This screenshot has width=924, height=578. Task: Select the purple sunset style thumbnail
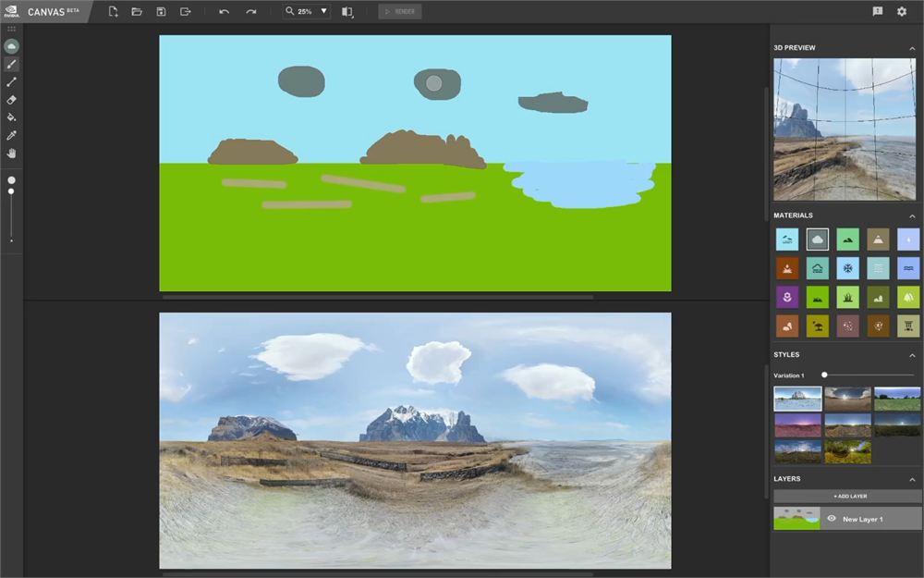click(x=797, y=425)
